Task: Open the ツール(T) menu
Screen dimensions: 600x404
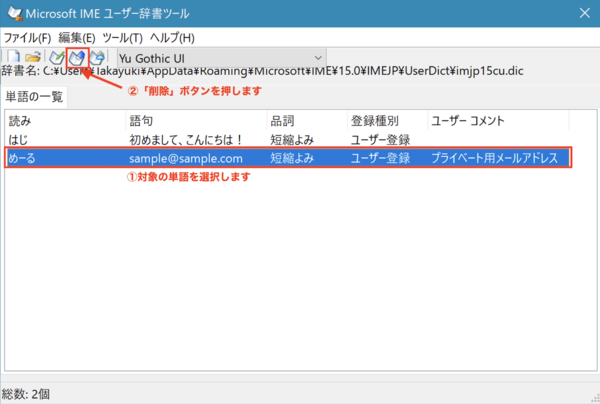Action: click(122, 38)
